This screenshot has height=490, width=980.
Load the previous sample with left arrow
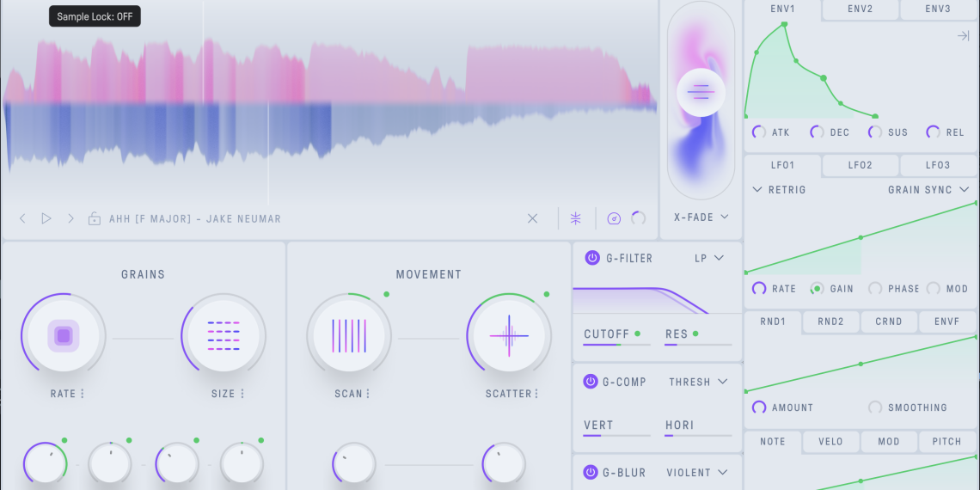(x=23, y=219)
